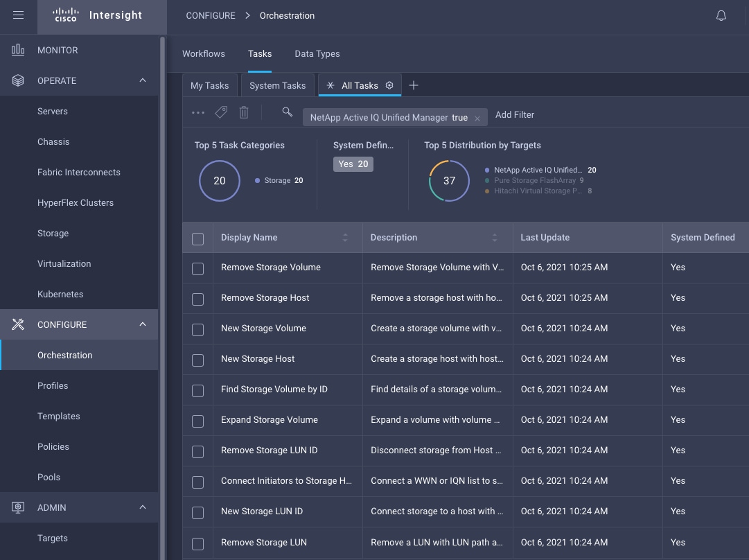The image size is (749, 560).
Task: Check the New Storage LUN ID row
Action: 197,513
